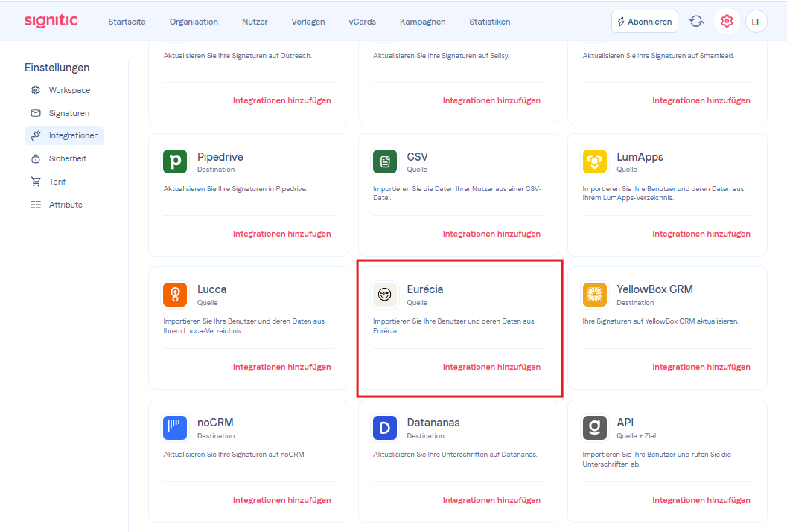Add the noCRM integration

pos(281,500)
